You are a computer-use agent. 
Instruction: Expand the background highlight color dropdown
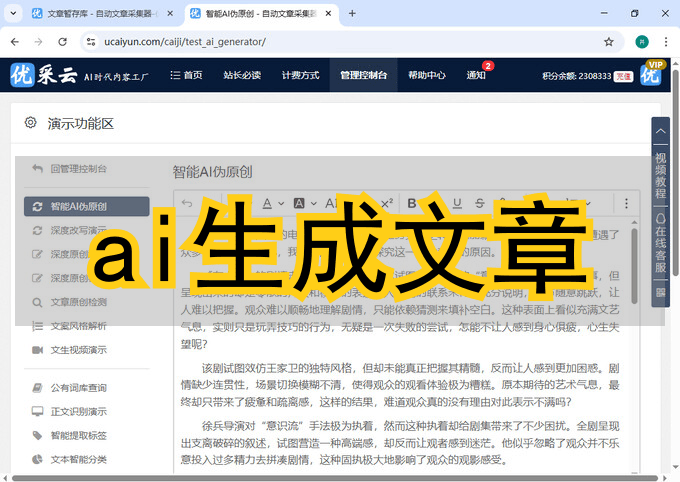(315, 203)
